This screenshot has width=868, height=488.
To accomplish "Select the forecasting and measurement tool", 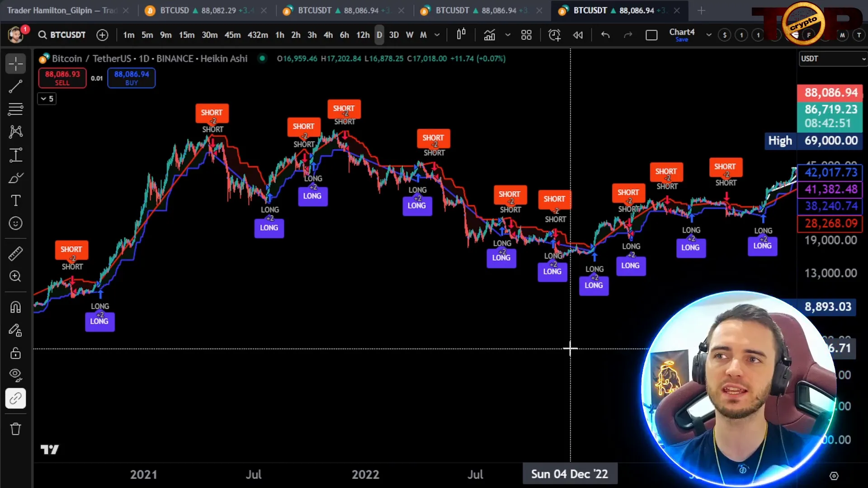I will coord(15,155).
